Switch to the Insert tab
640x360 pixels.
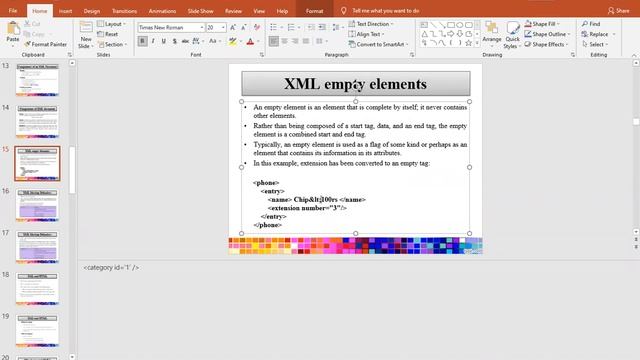[65, 11]
